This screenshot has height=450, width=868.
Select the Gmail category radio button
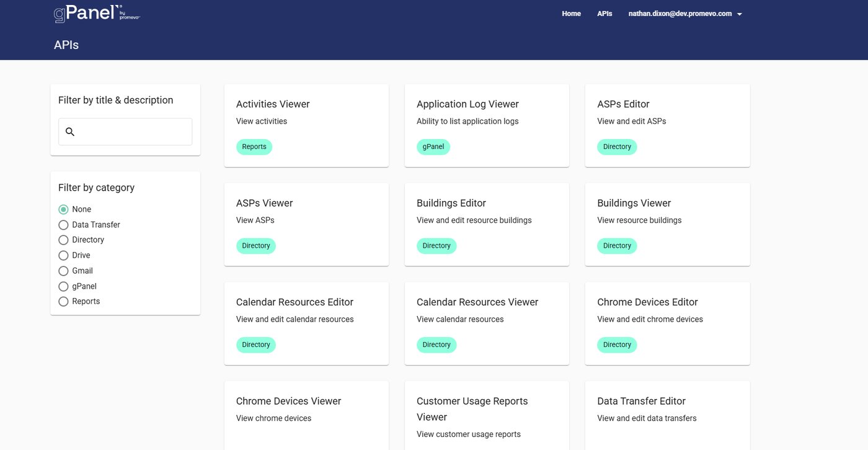click(x=63, y=271)
